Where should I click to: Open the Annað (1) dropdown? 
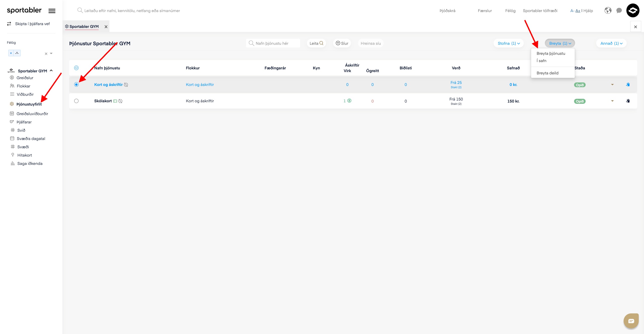tap(611, 43)
